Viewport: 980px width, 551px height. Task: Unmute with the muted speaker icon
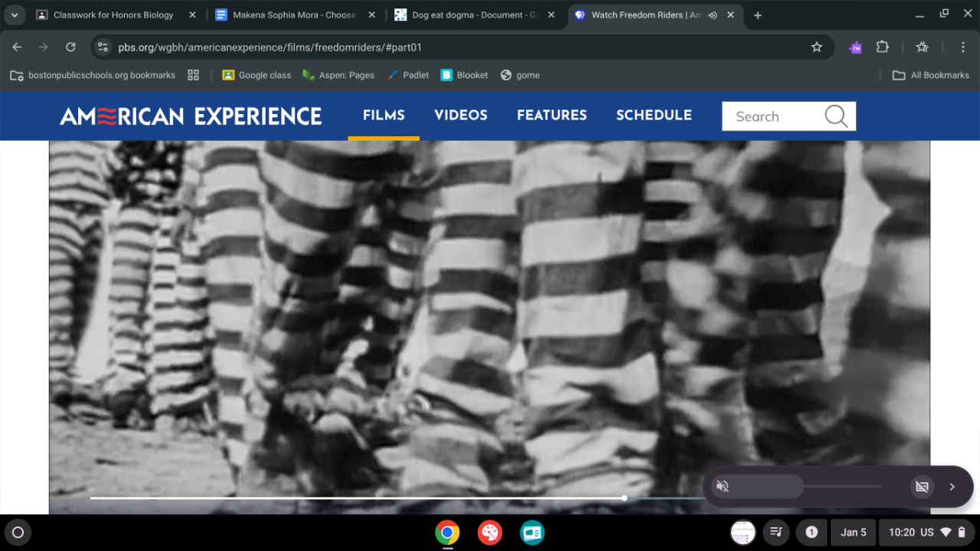pyautogui.click(x=722, y=487)
